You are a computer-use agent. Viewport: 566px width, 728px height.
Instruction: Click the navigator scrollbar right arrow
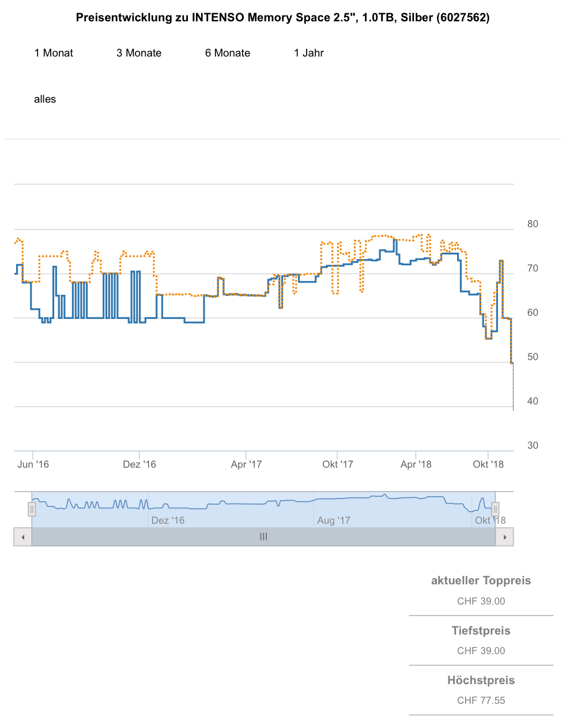pyautogui.click(x=505, y=537)
